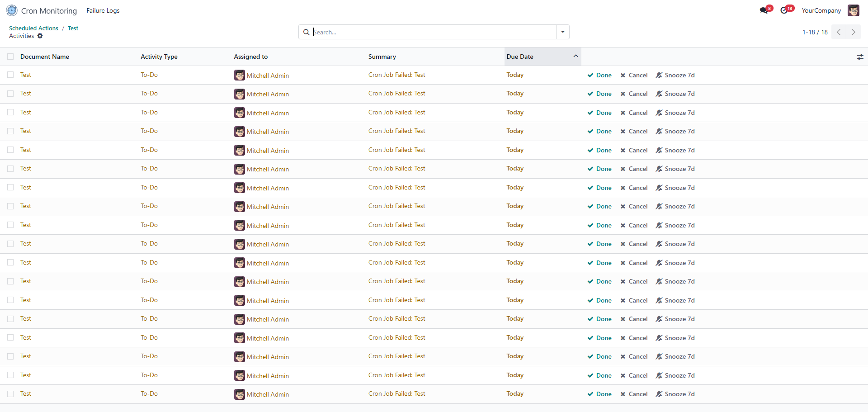Click the magnifier search icon
Screen dimensions: 868x412
tap(306, 32)
